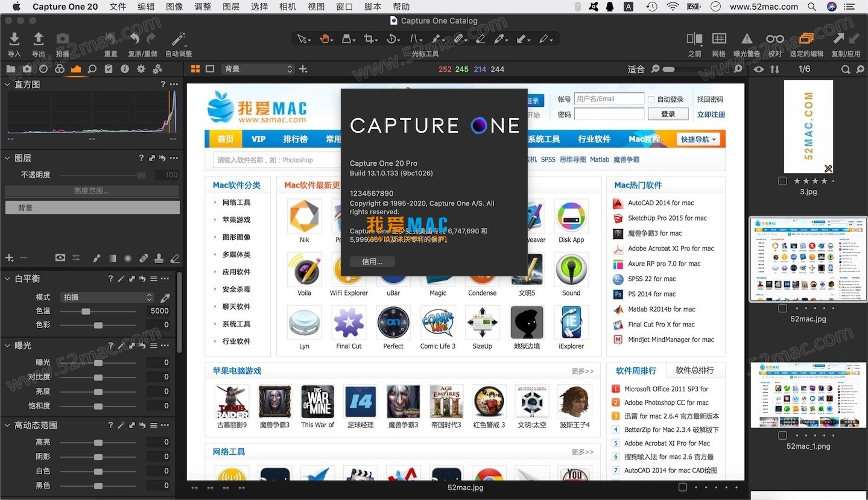Select the eraser cursor tool in toolbar
Image resolution: width=868 pixels, height=500 pixels.
[x=480, y=39]
